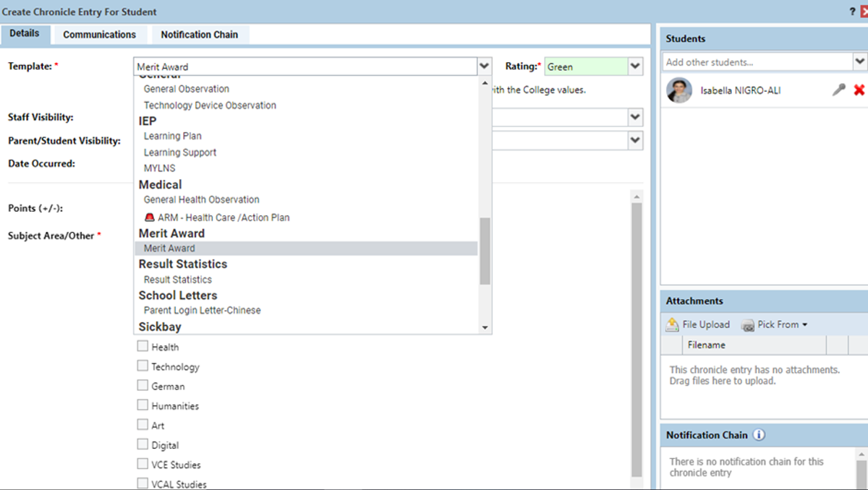
Task: Open the Notification Chain tab
Action: (199, 35)
